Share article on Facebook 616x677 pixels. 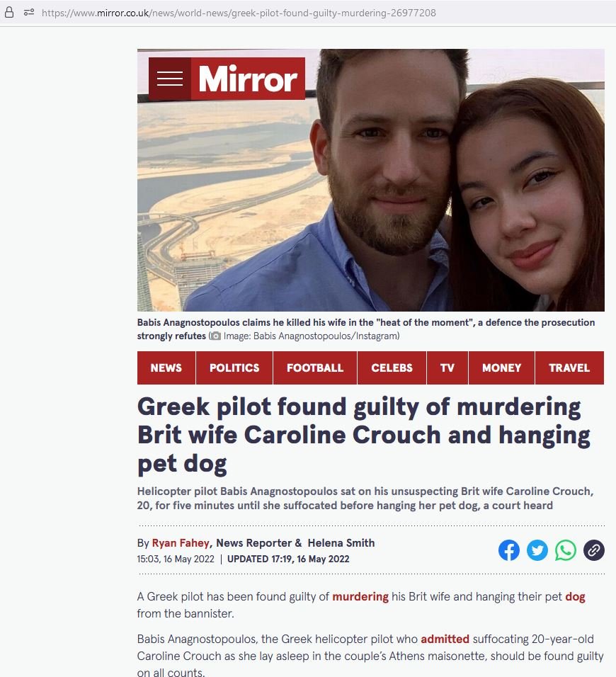(x=509, y=550)
